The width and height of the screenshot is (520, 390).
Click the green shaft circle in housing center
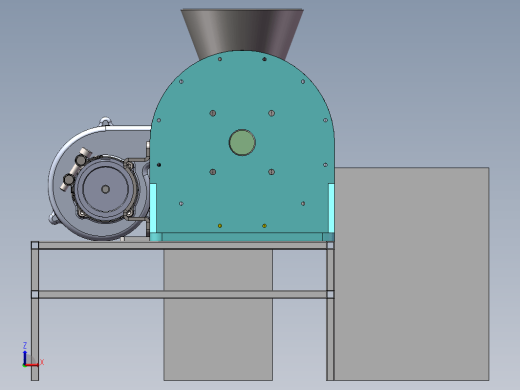click(242, 142)
